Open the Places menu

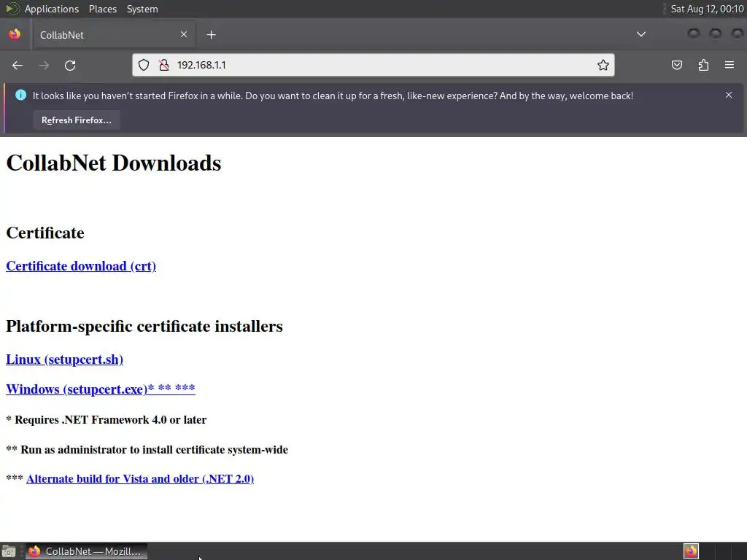(102, 9)
